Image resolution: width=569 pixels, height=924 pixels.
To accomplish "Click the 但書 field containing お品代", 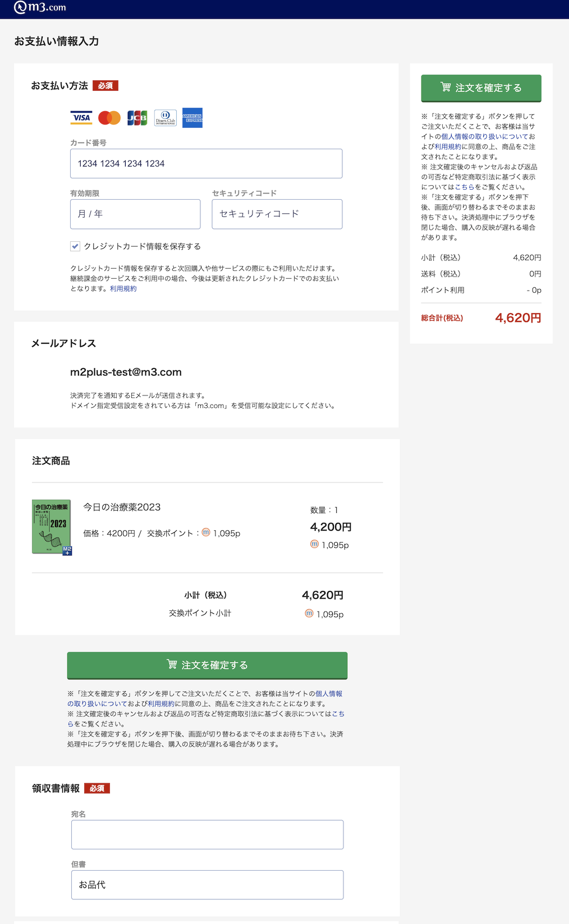I will (x=207, y=885).
